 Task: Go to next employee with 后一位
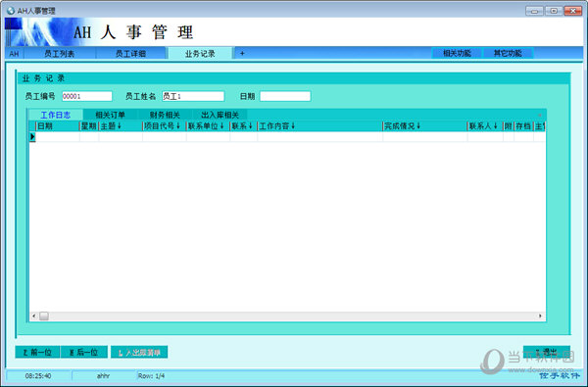[x=84, y=352]
